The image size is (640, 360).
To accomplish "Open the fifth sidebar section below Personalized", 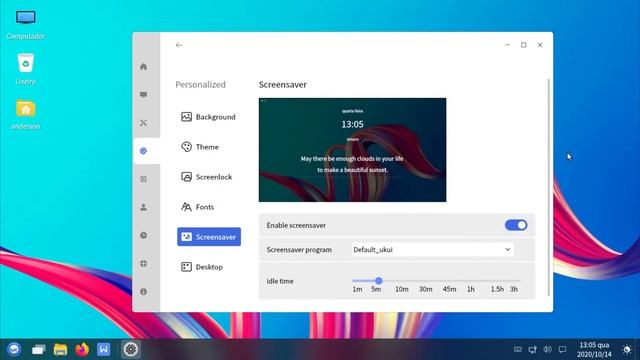I will point(143,179).
